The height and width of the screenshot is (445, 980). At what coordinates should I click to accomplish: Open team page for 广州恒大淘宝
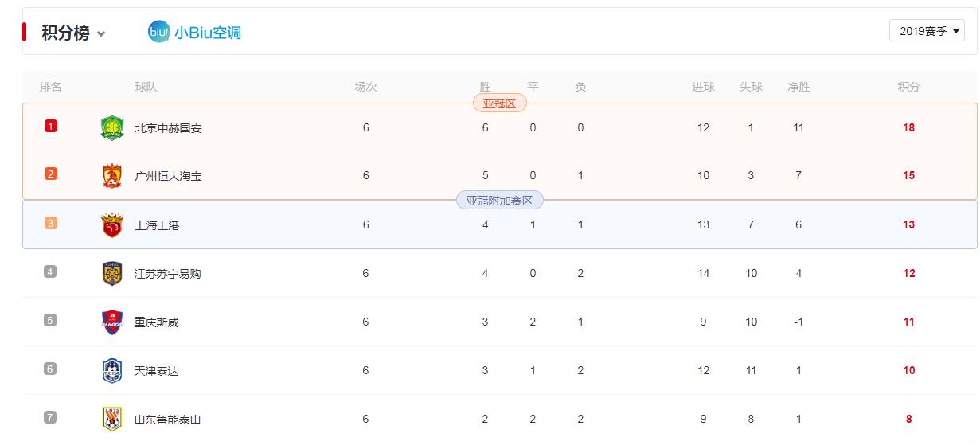(x=168, y=176)
